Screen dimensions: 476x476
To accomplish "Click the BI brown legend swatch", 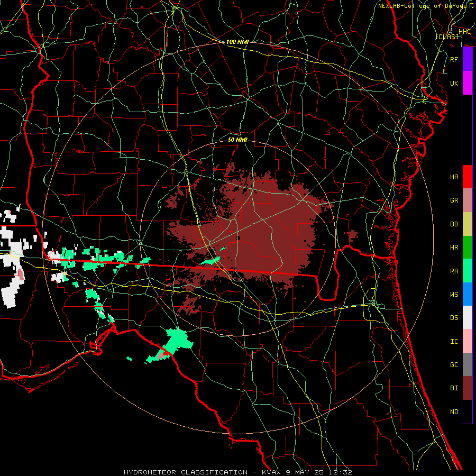I will pyautogui.click(x=467, y=388).
